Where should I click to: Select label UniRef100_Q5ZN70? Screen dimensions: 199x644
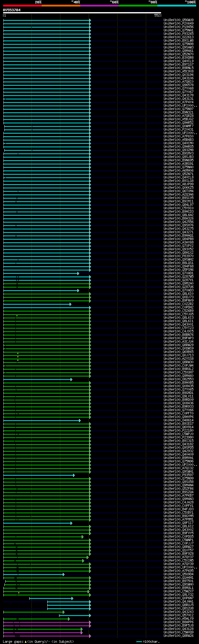click(x=178, y=54)
